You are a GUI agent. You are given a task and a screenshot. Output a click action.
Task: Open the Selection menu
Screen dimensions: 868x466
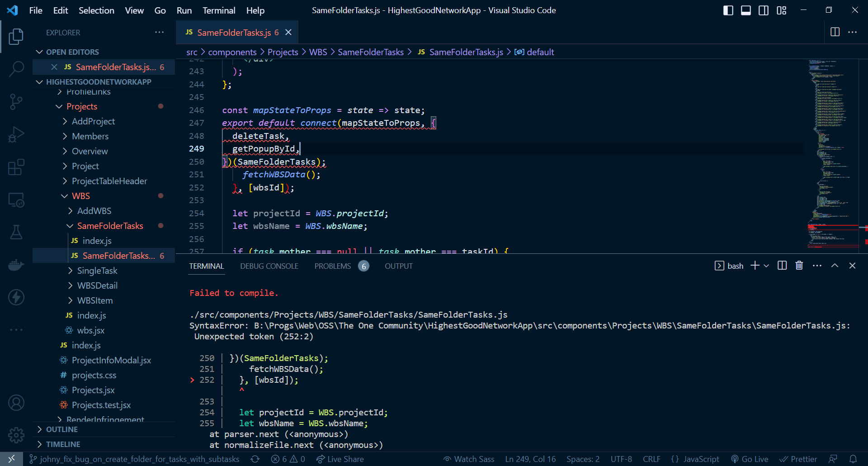96,10
